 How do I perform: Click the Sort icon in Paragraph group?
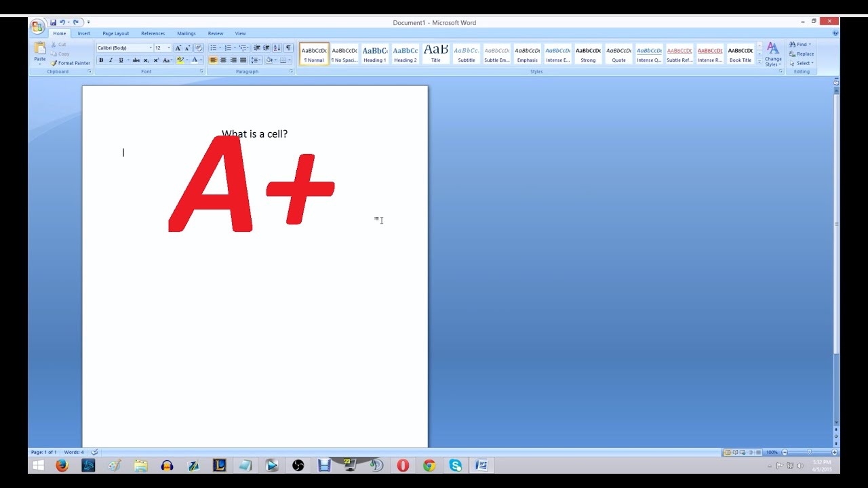277,48
